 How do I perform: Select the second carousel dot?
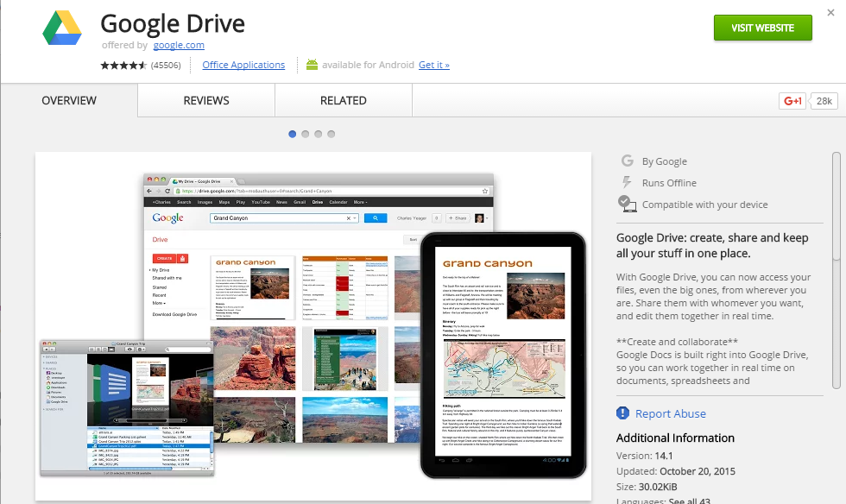click(305, 134)
